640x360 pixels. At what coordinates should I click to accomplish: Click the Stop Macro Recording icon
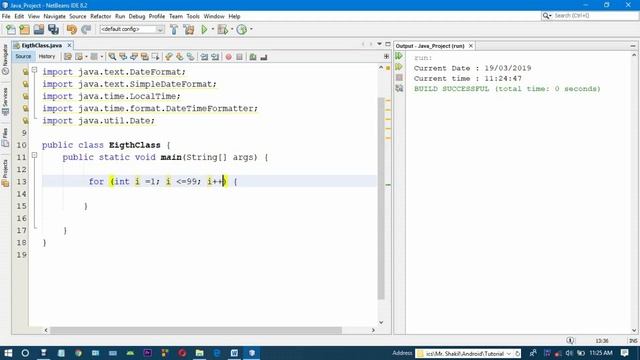point(240,57)
